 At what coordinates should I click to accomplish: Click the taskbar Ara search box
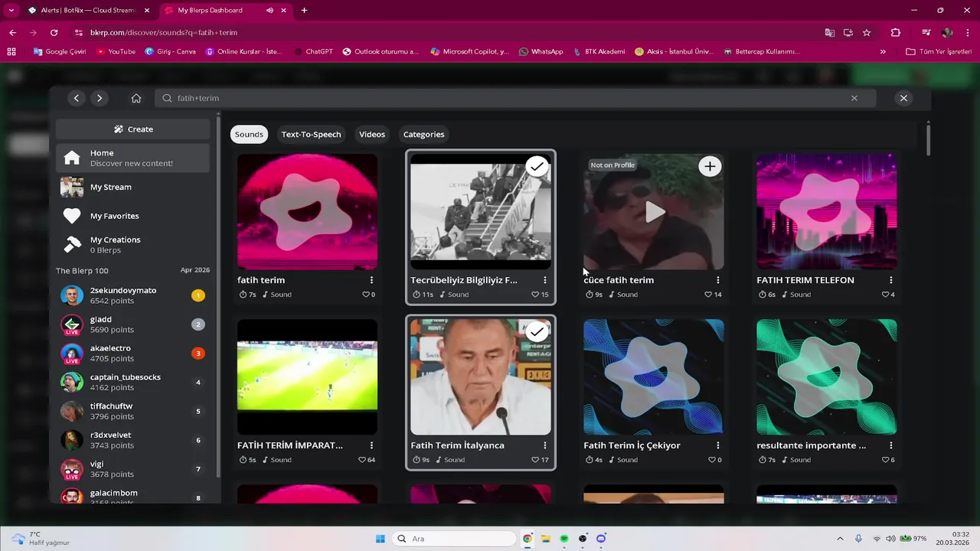[455, 539]
